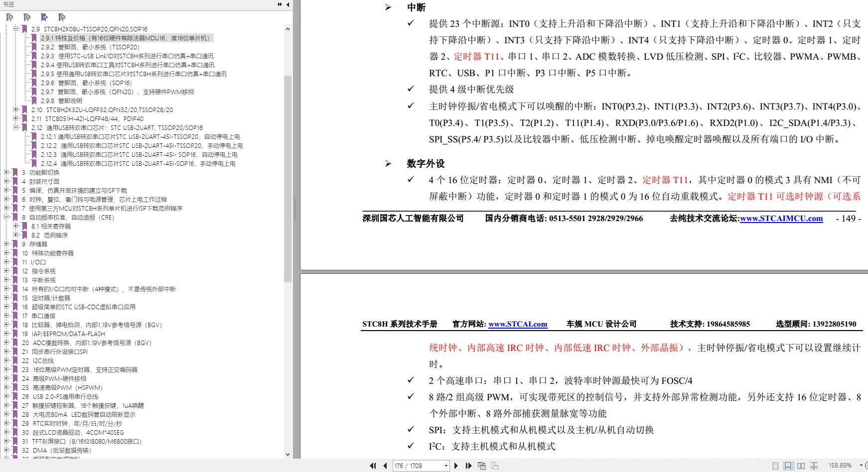The height and width of the screenshot is (472, 868).
Task: Click the 数字外设 heading in the document
Action: tap(426, 163)
